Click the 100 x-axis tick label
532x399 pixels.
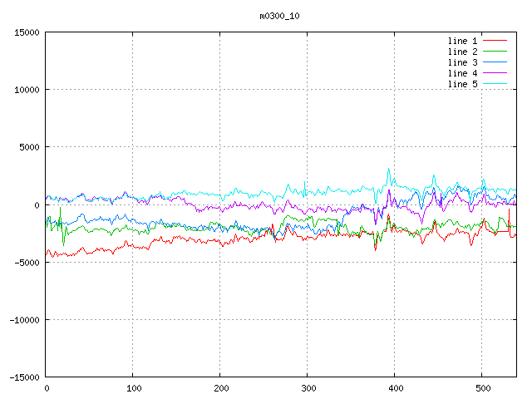tap(133, 388)
